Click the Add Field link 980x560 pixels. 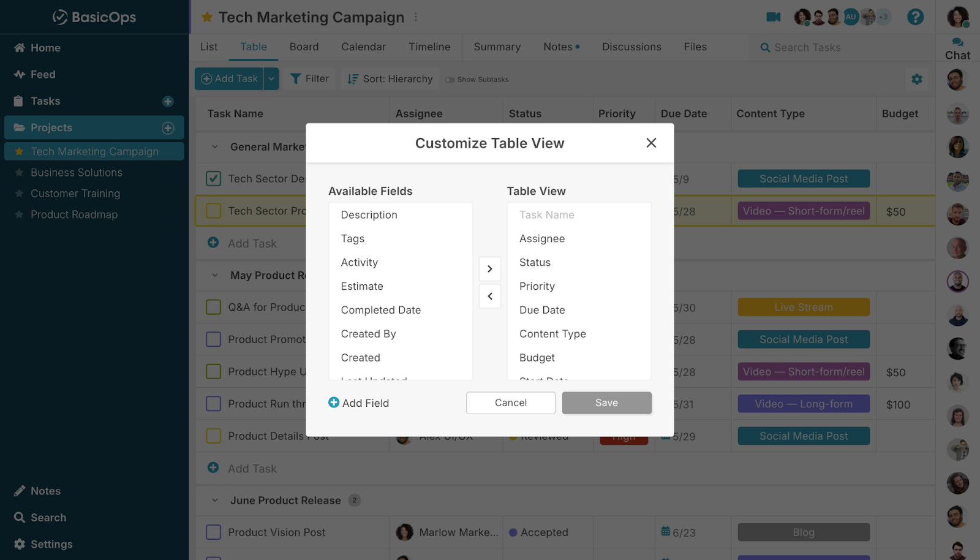pos(359,403)
